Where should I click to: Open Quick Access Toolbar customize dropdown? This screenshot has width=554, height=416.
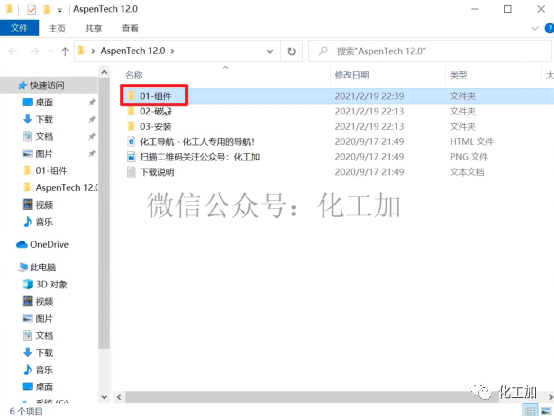tap(60, 10)
